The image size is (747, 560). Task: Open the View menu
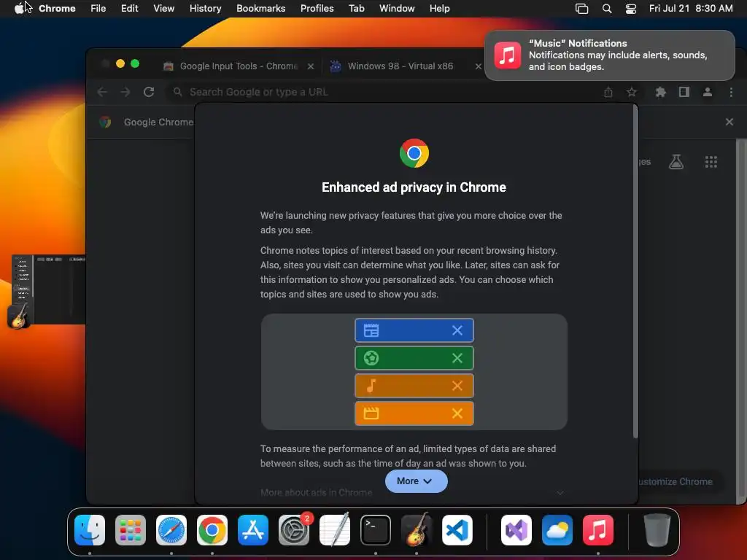[164, 9]
